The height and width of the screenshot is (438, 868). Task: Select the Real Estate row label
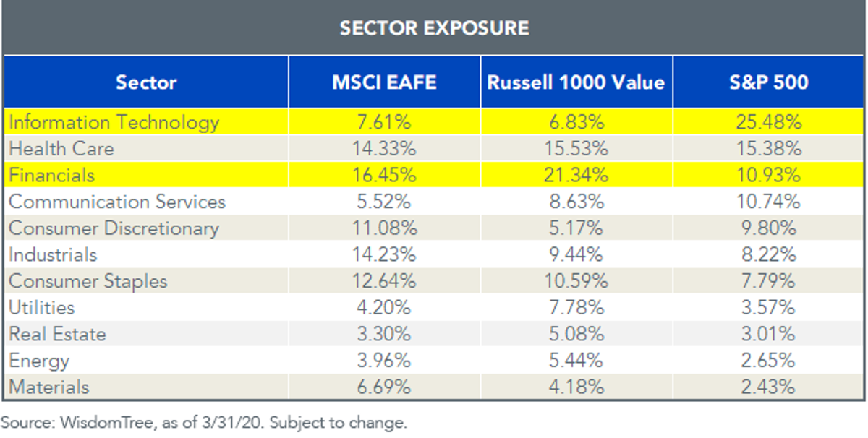pyautogui.click(x=57, y=334)
